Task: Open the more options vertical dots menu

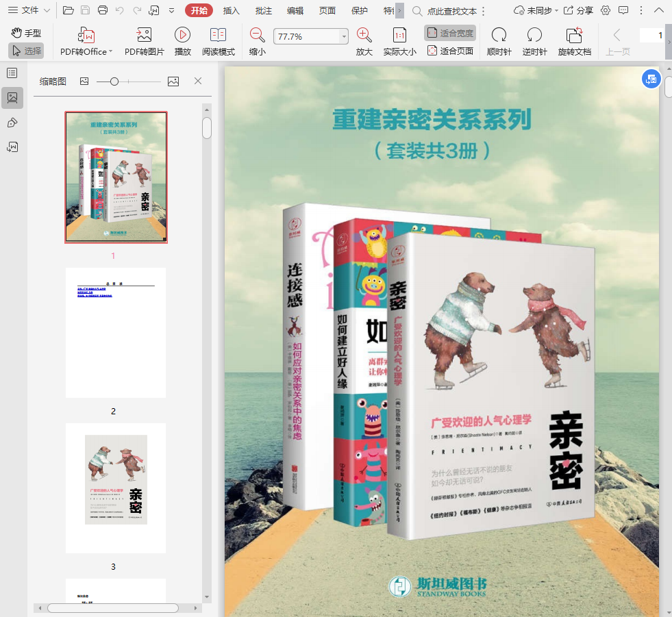Action: click(641, 11)
